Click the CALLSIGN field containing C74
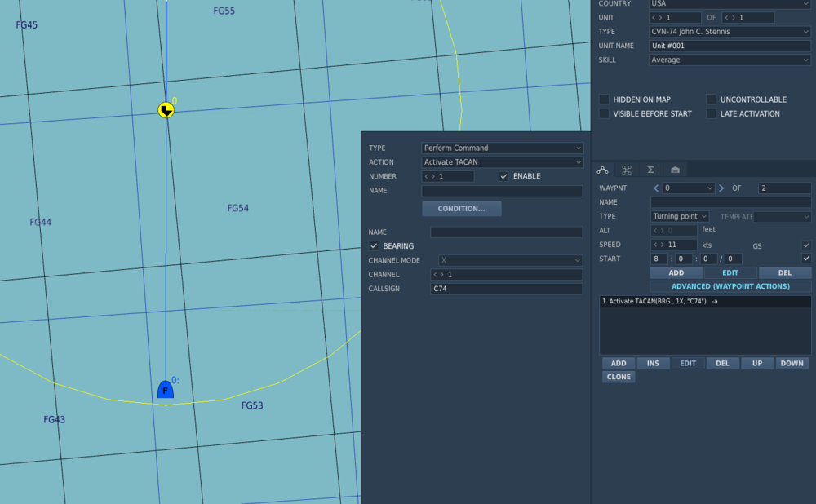 tap(506, 289)
